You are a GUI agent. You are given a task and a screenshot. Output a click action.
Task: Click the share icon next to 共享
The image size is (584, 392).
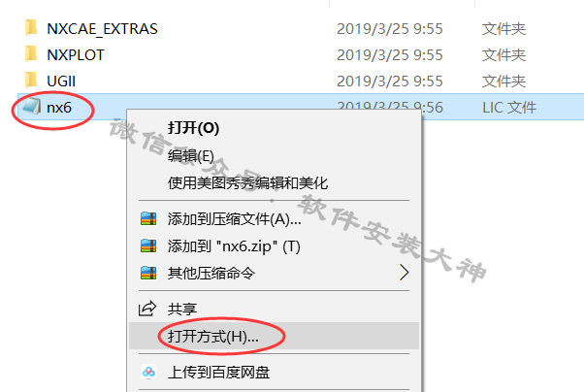pos(147,309)
